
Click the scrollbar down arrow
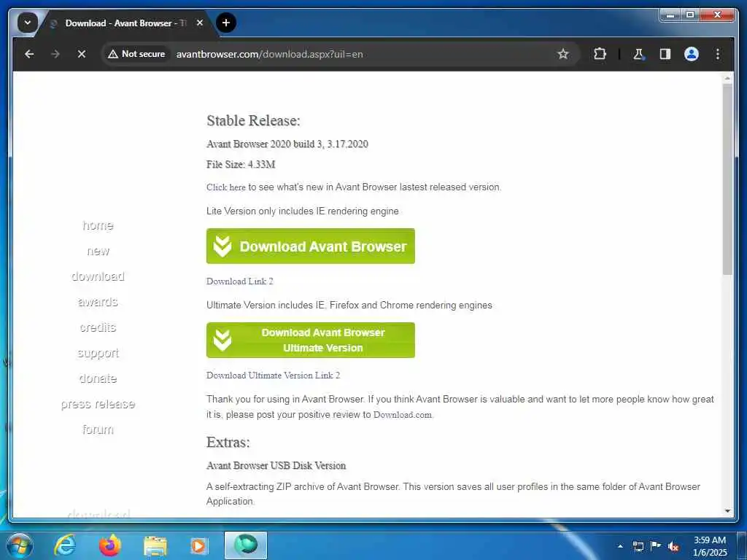727,511
